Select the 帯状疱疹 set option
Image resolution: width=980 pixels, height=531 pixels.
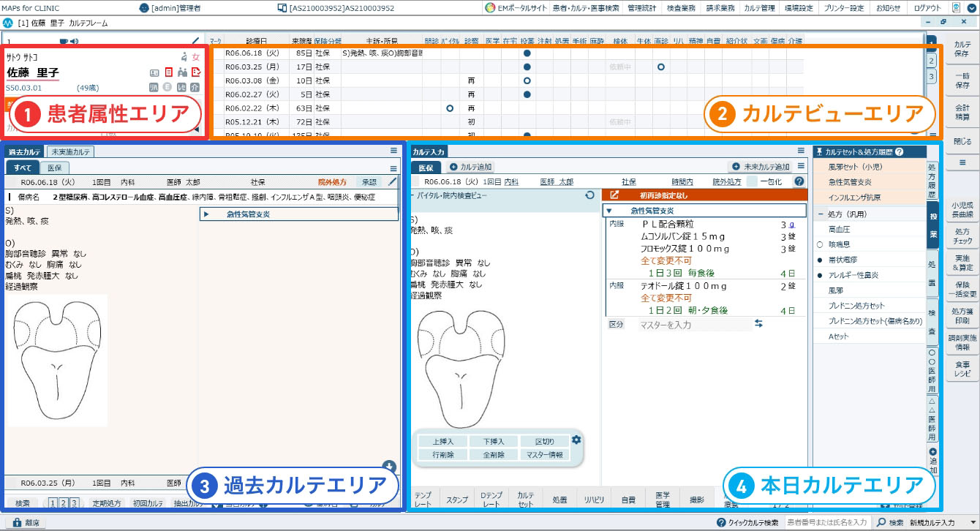[820, 259]
